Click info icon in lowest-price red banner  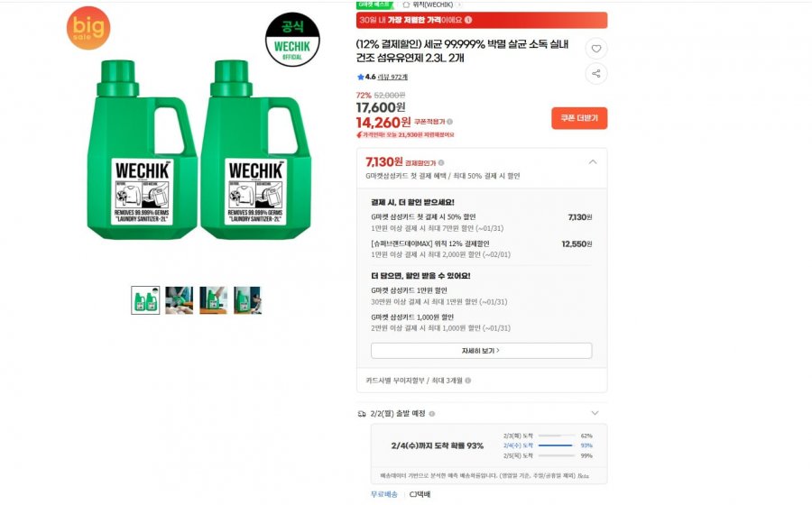(468, 20)
